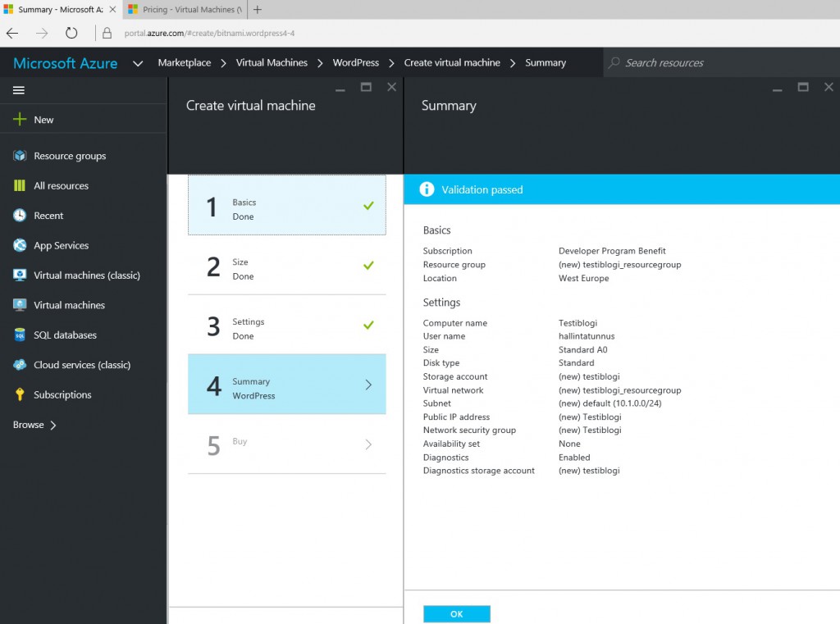The width and height of the screenshot is (840, 624).
Task: Click 'West Europe' location value
Action: pyautogui.click(x=583, y=278)
